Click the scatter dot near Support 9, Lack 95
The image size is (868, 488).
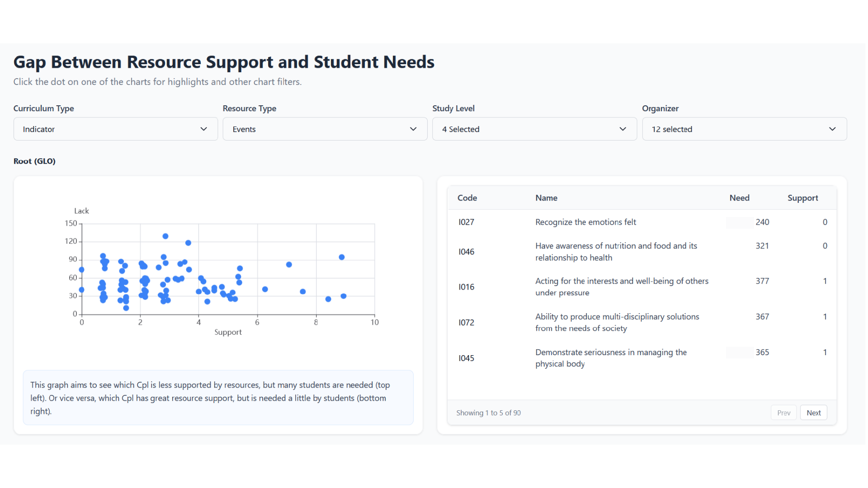[x=342, y=257]
